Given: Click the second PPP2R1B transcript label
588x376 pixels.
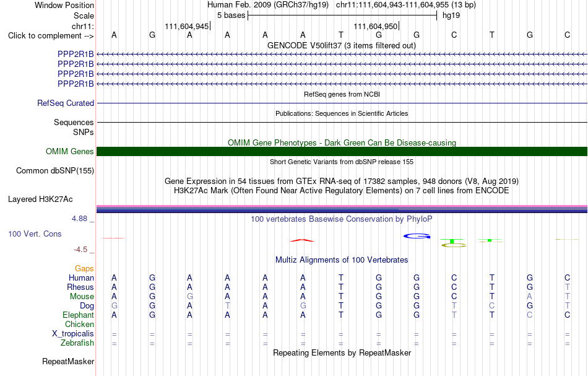Looking at the screenshot, I should click(x=76, y=64).
